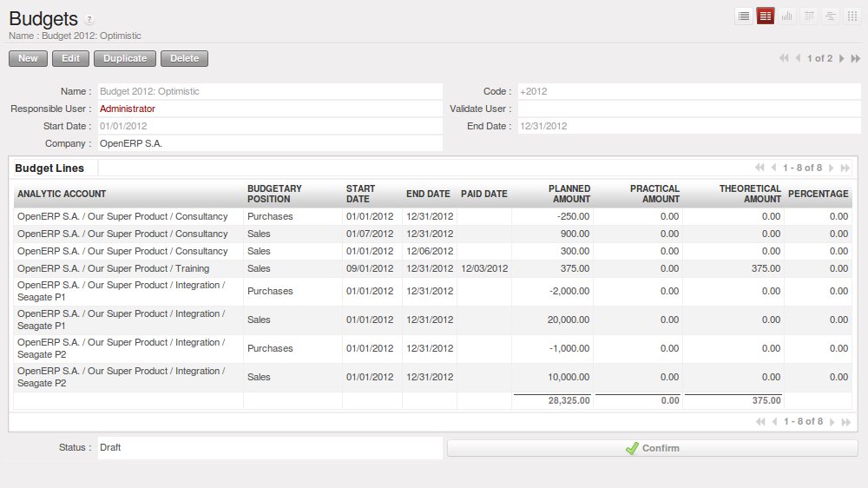Open the calendar view icon
The width and height of the screenshot is (868, 488).
pyautogui.click(x=809, y=16)
